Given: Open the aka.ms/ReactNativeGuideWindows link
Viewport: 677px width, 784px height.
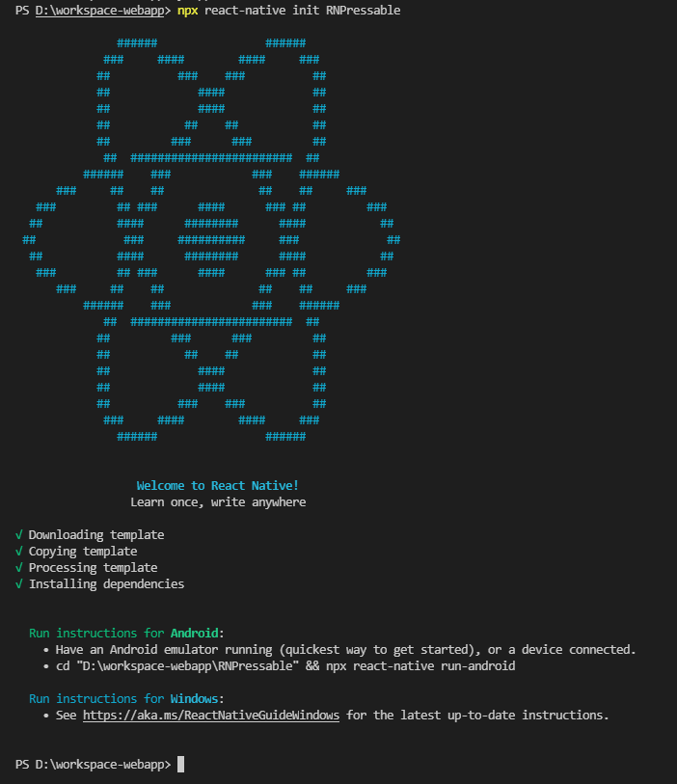Looking at the screenshot, I should [211, 716].
